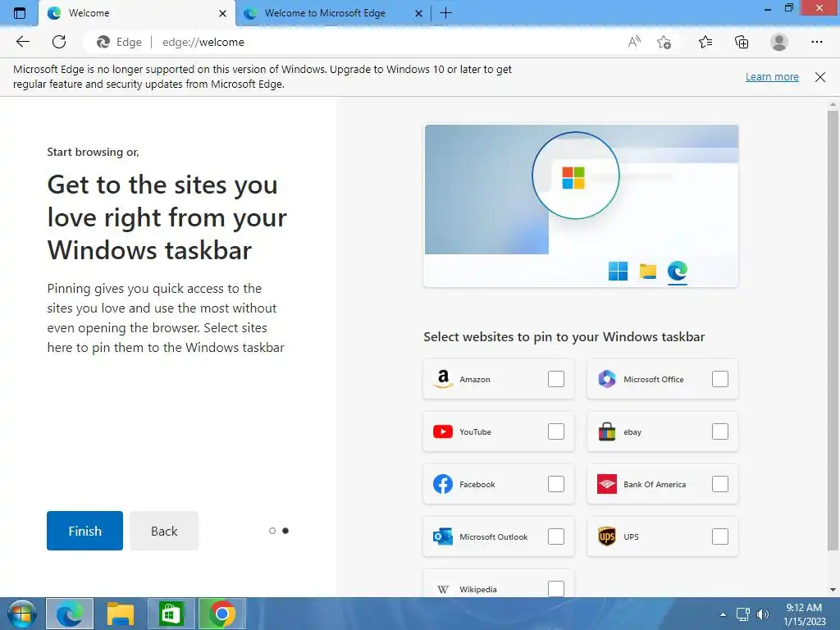Check the UPS checkbox
The height and width of the screenshot is (630, 840).
[720, 536]
